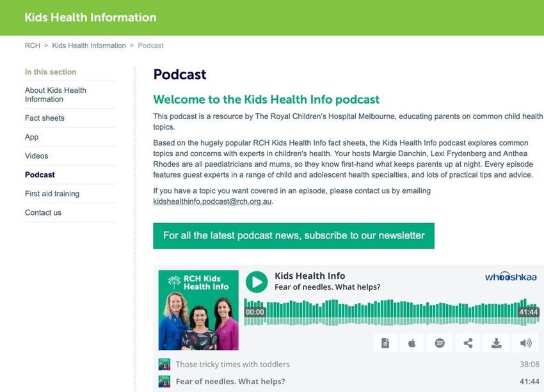Seek within the podcast waveform progress bar

point(392,312)
